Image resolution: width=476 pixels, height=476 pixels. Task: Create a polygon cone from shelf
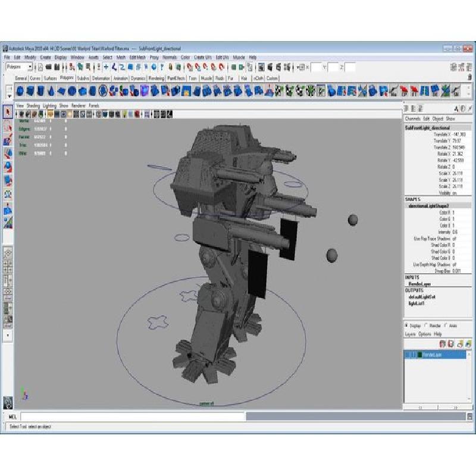51,91
